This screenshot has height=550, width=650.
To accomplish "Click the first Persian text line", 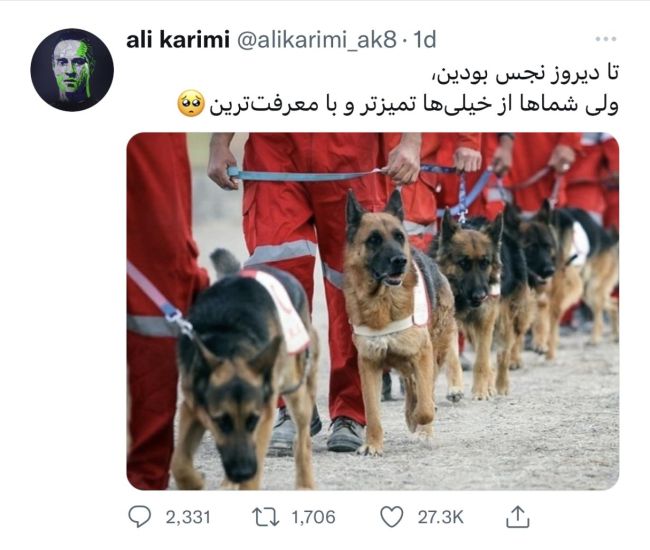I will click(524, 75).
